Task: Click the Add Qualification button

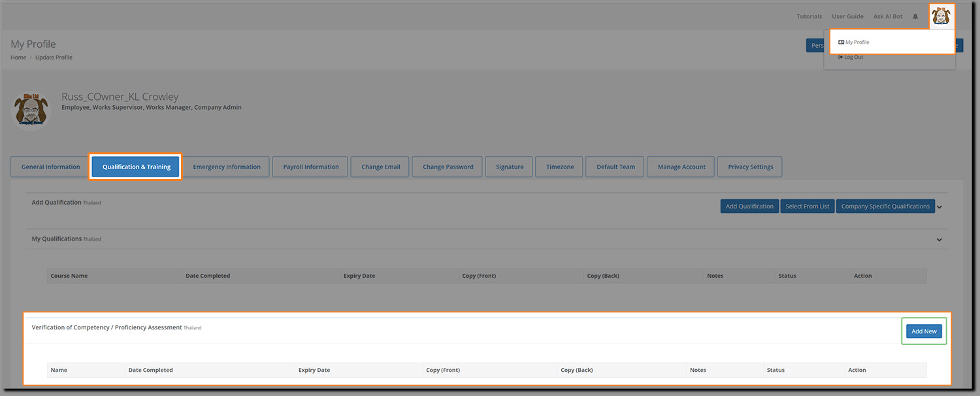Action: (749, 206)
